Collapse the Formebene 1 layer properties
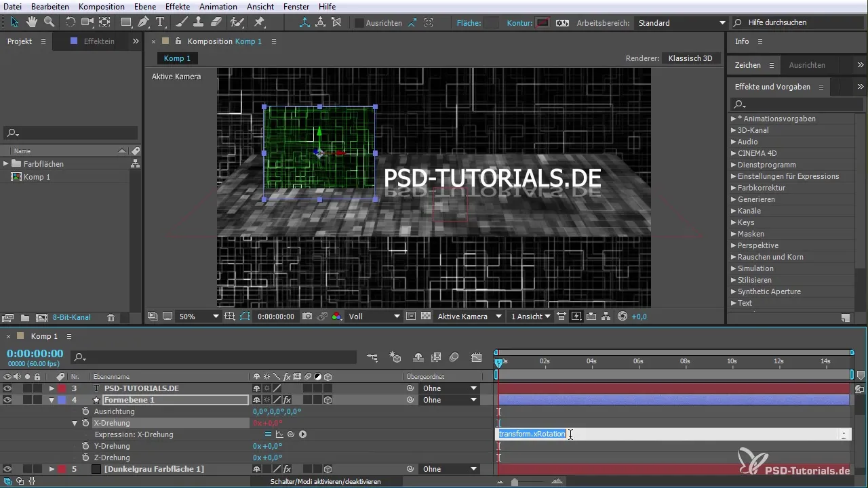This screenshot has width=868, height=488. click(x=52, y=400)
